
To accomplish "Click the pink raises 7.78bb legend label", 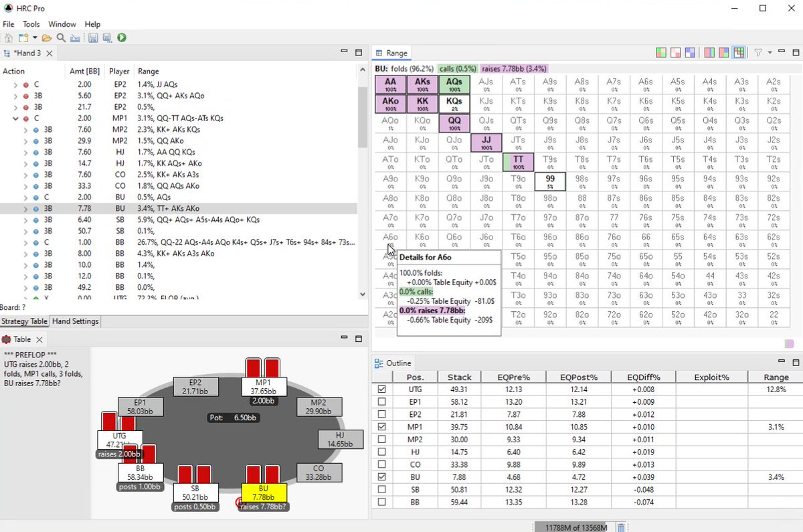I will pos(514,68).
